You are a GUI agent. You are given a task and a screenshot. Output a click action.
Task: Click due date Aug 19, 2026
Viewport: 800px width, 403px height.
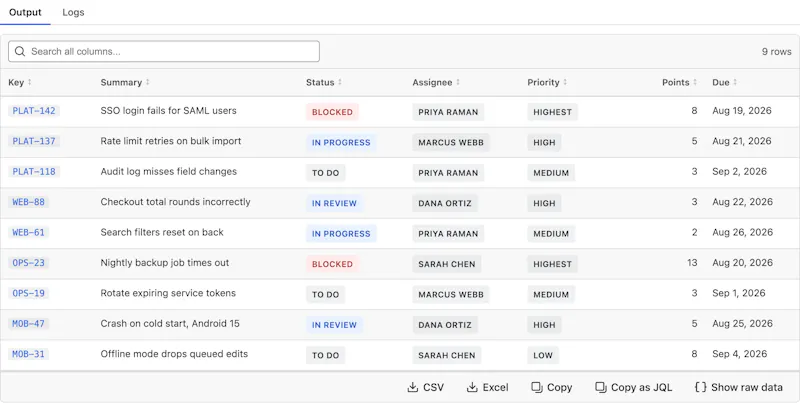click(x=742, y=111)
